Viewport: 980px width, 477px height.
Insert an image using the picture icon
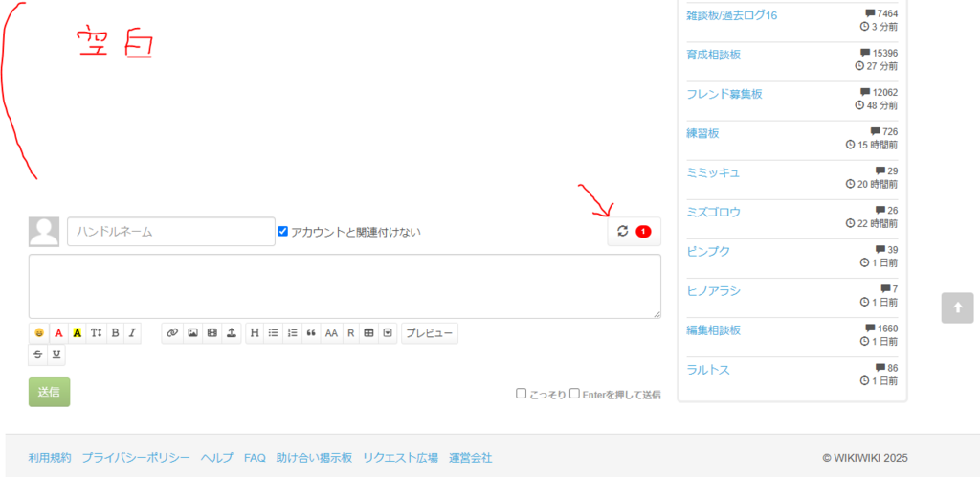click(192, 333)
